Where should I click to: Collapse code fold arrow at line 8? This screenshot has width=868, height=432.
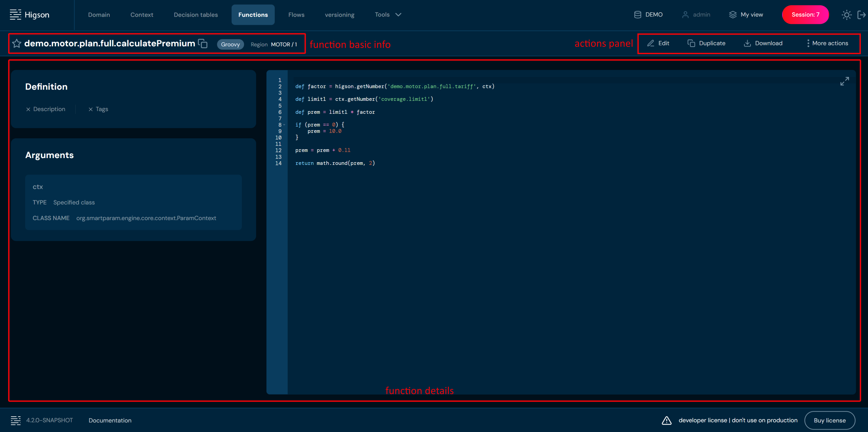click(284, 125)
